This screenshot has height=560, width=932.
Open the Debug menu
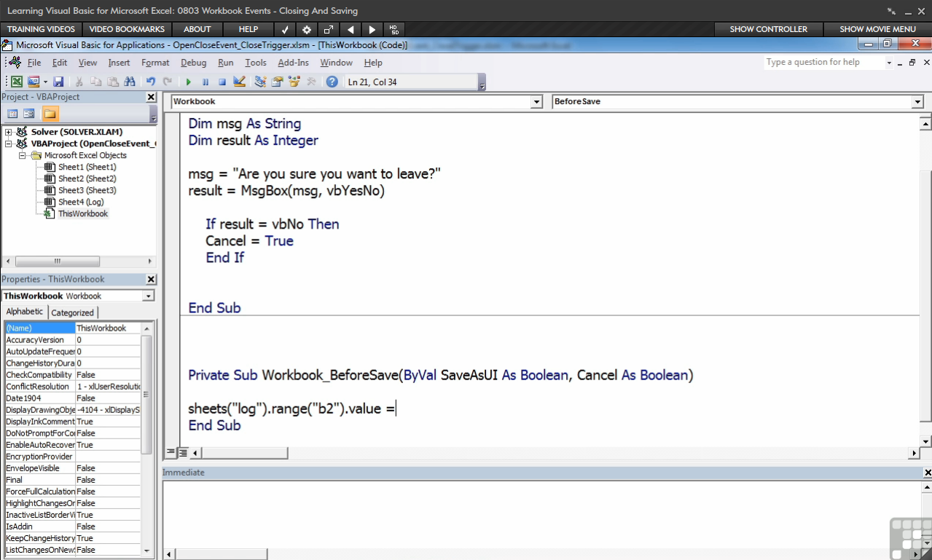coord(193,63)
